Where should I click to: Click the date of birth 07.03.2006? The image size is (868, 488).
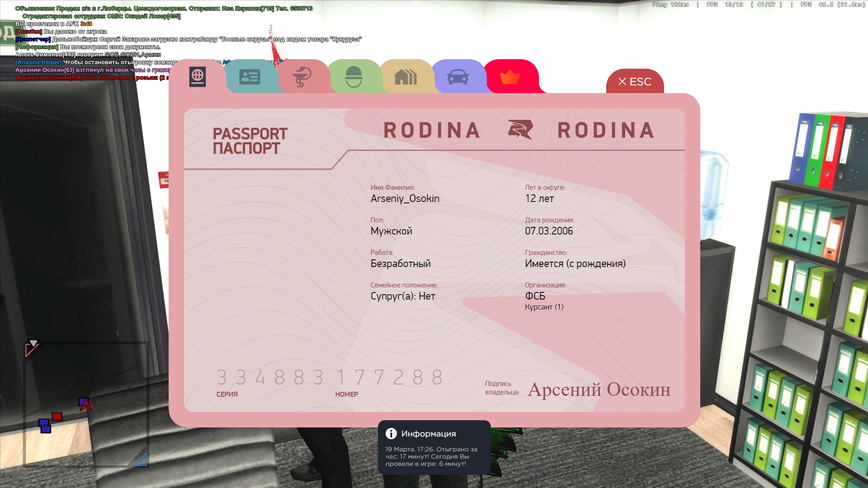(549, 231)
